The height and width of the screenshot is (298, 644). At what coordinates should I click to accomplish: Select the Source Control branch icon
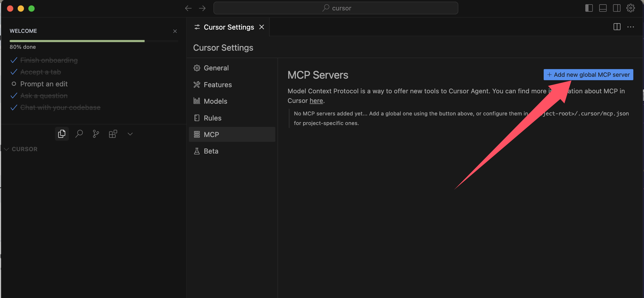click(96, 134)
